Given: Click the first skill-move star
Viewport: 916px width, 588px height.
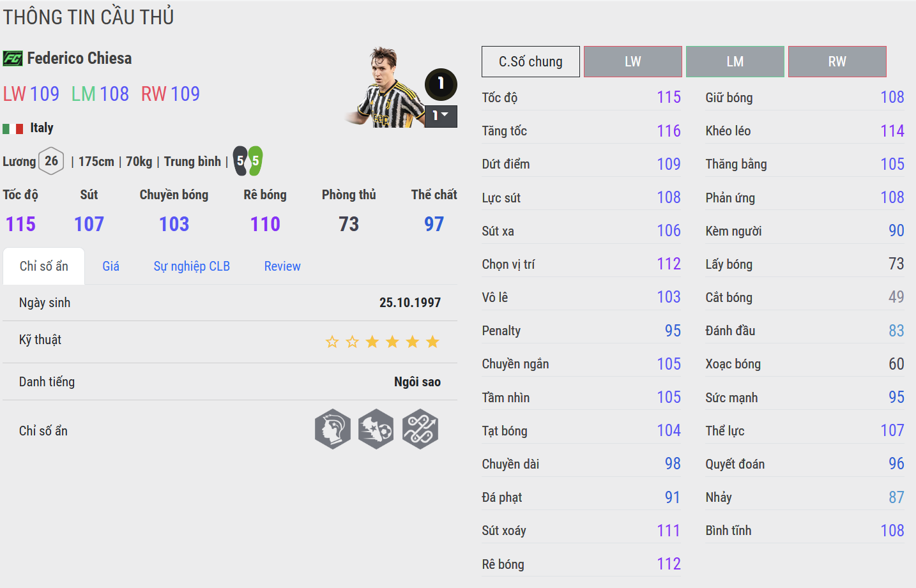Looking at the screenshot, I should coord(332,342).
